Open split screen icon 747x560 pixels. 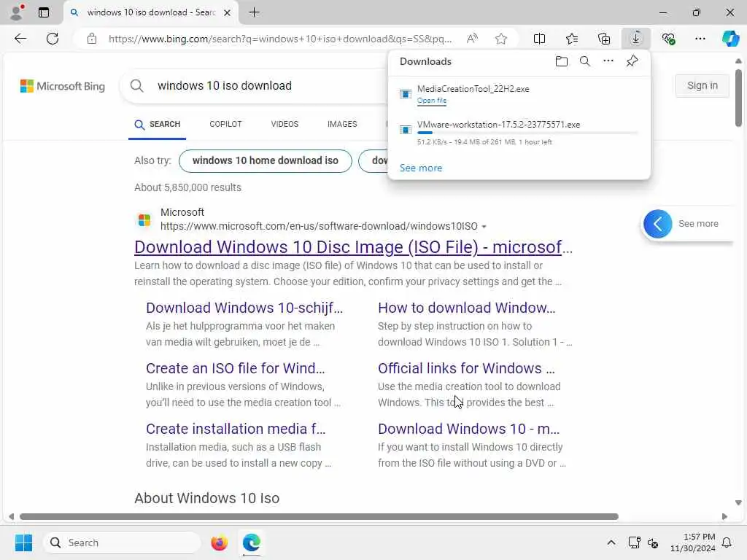click(x=539, y=39)
